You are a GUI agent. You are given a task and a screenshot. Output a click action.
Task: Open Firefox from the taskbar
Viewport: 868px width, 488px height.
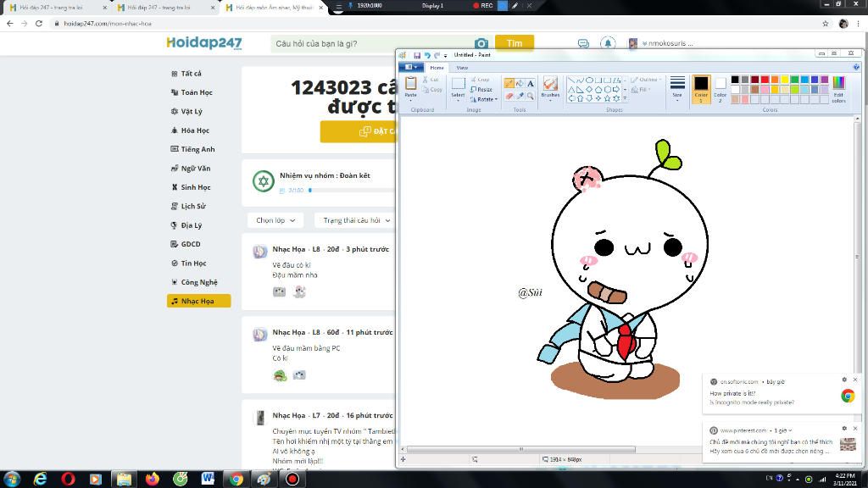(x=152, y=479)
